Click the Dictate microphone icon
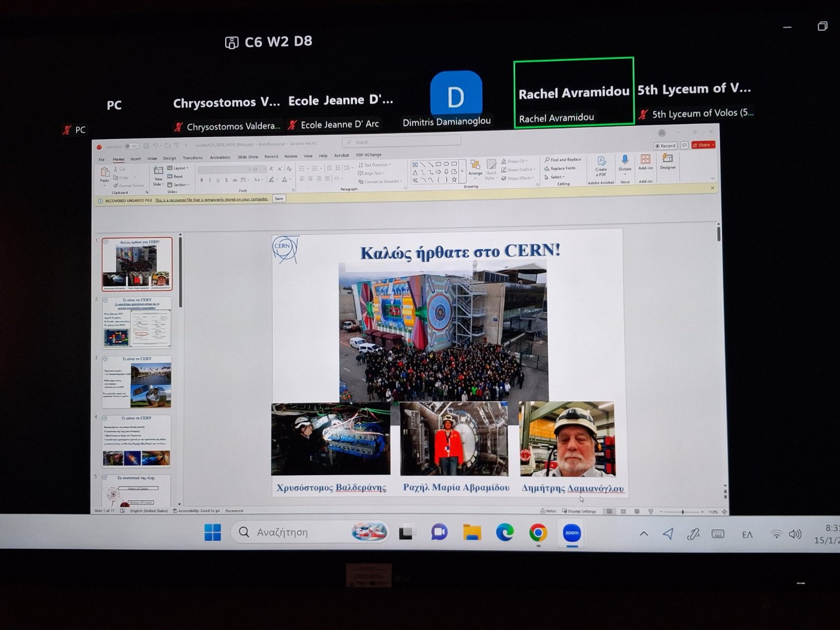Viewport: 840px width, 630px height. coord(625,160)
